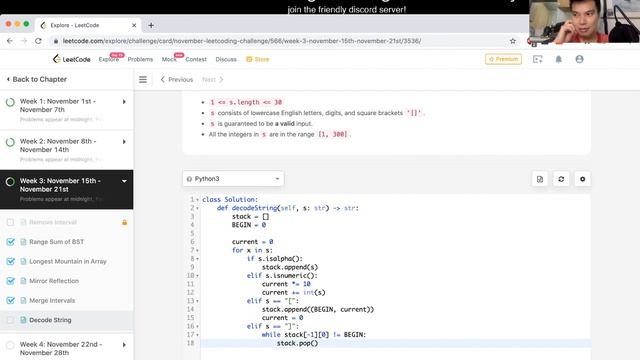Fold the for loop at line 7
The width and height of the screenshot is (640, 360).
(198, 250)
